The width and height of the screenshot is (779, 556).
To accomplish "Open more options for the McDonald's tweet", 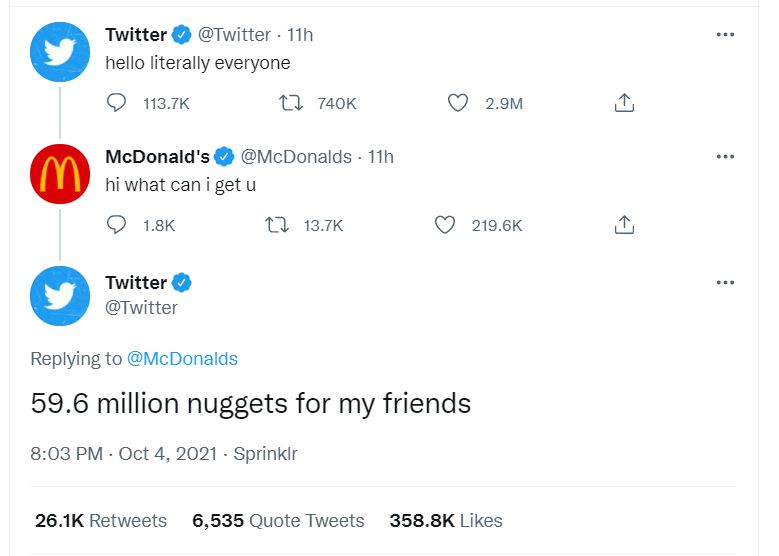I will tap(725, 157).
